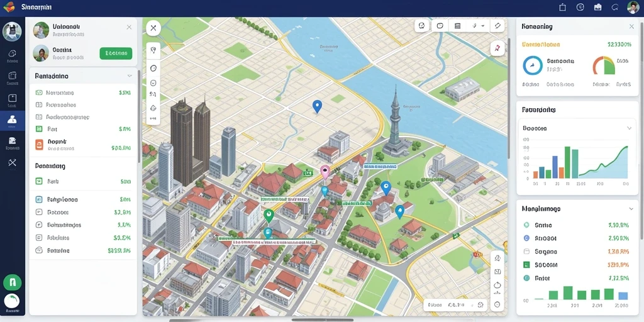Click the green button beside the second user
Screen dimensions: 644x322
pos(116,53)
